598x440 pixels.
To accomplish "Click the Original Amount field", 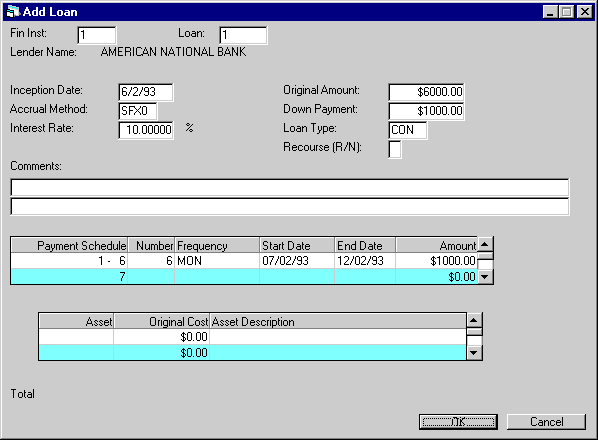I will click(426, 92).
